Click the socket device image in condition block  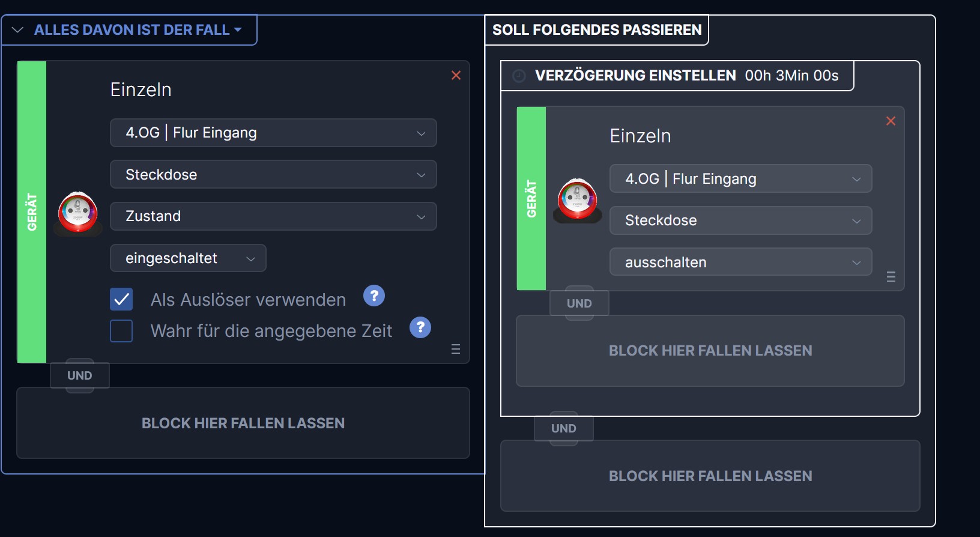(78, 213)
